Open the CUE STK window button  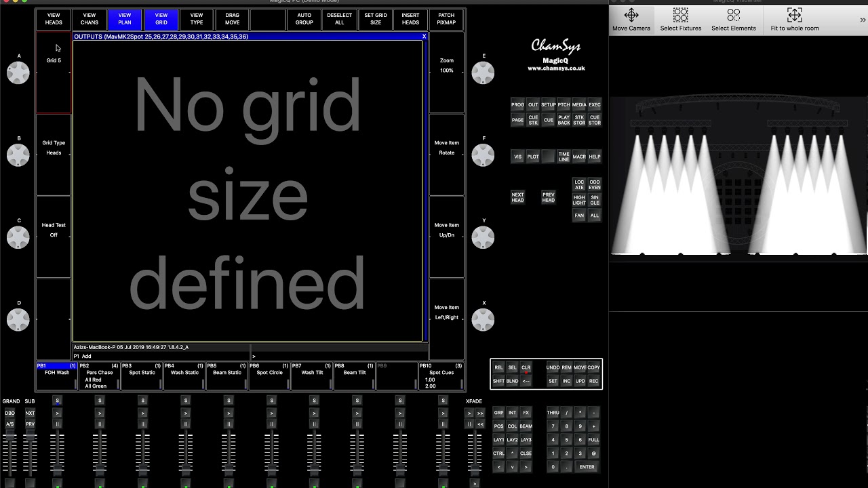533,120
